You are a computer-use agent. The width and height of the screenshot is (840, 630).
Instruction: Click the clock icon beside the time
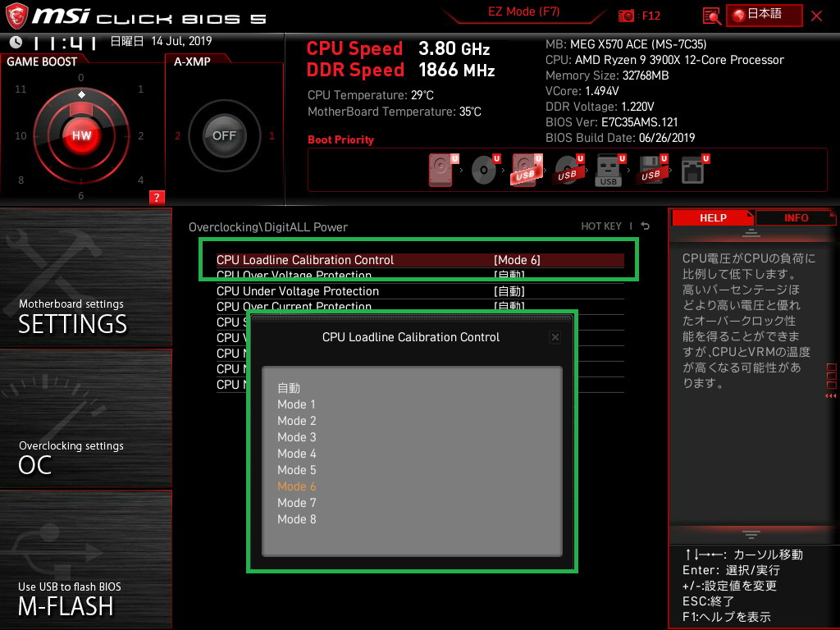(x=16, y=42)
